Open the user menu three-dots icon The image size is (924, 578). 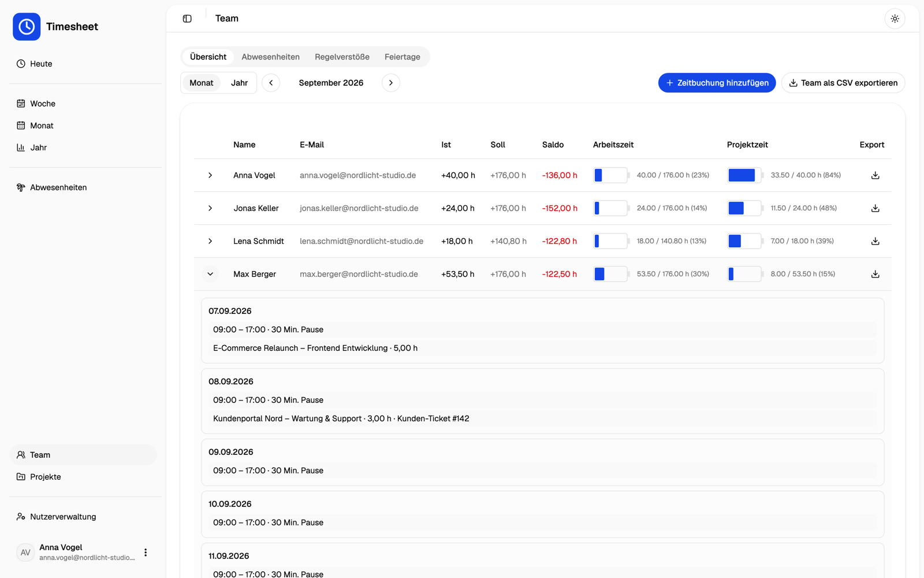(x=146, y=553)
